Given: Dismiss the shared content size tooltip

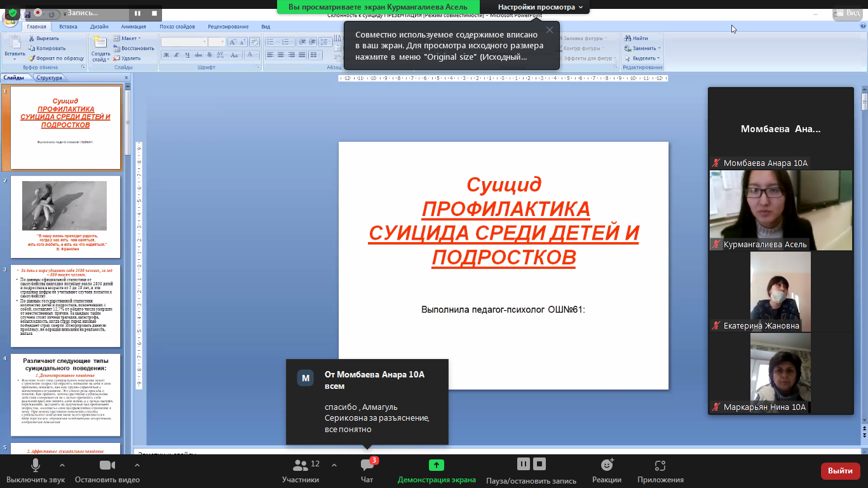Looking at the screenshot, I should click(550, 30).
